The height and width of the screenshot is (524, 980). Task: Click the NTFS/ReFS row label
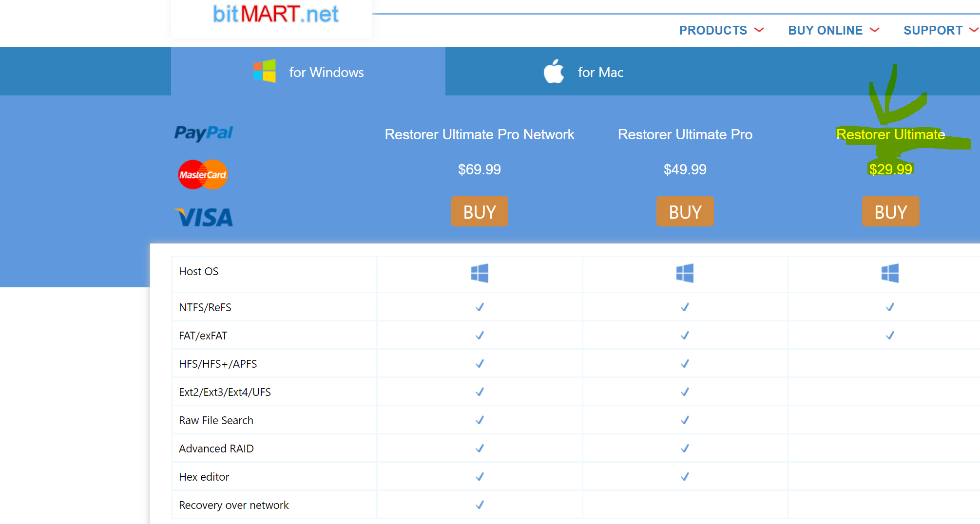tap(205, 307)
